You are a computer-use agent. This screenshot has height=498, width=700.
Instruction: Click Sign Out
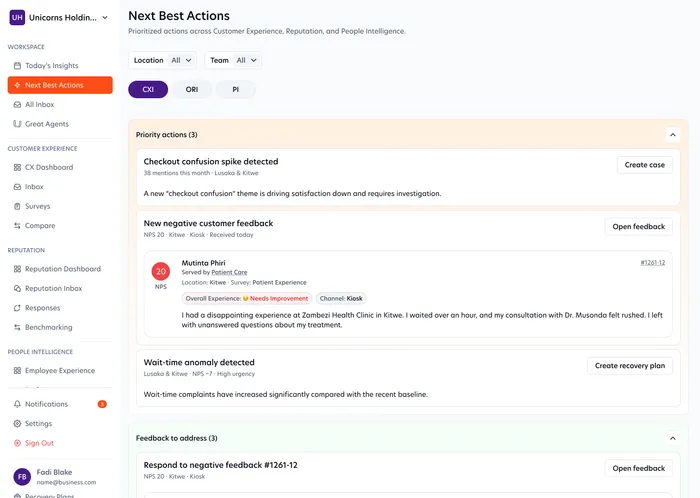60,443
